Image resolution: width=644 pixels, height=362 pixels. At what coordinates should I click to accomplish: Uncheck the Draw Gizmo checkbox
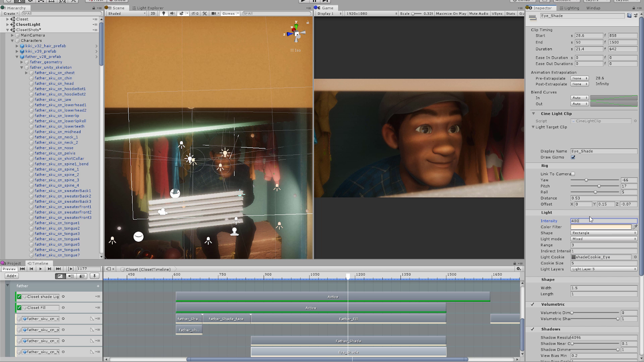(x=573, y=157)
